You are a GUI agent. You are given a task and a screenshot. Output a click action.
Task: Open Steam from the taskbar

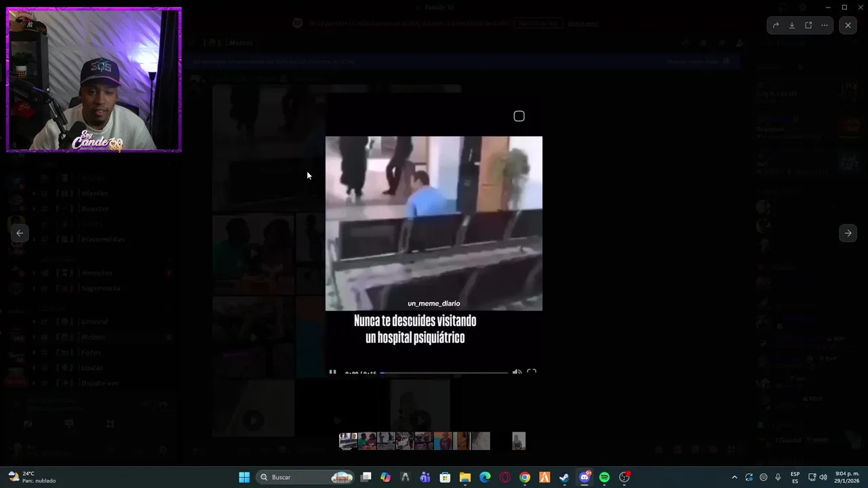point(564,477)
